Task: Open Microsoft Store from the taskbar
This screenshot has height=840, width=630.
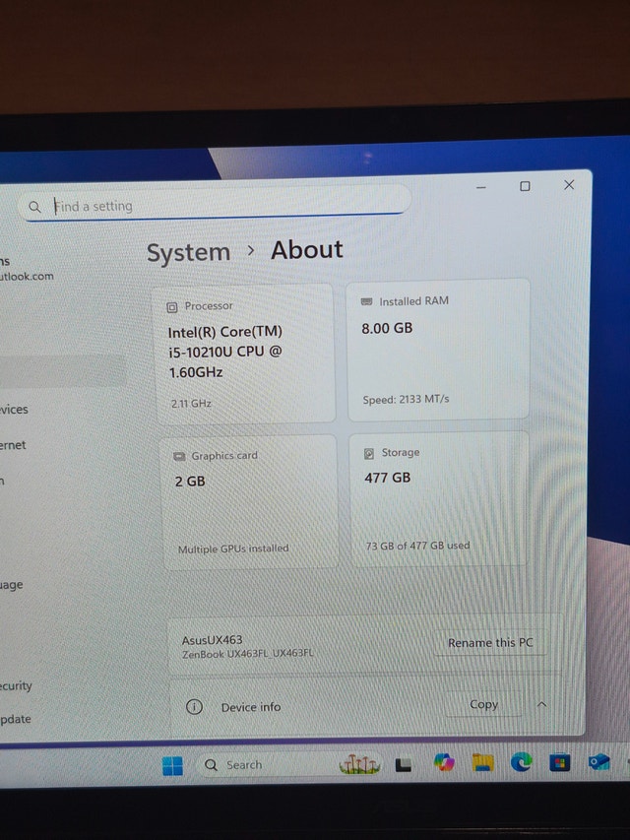Action: click(x=559, y=762)
